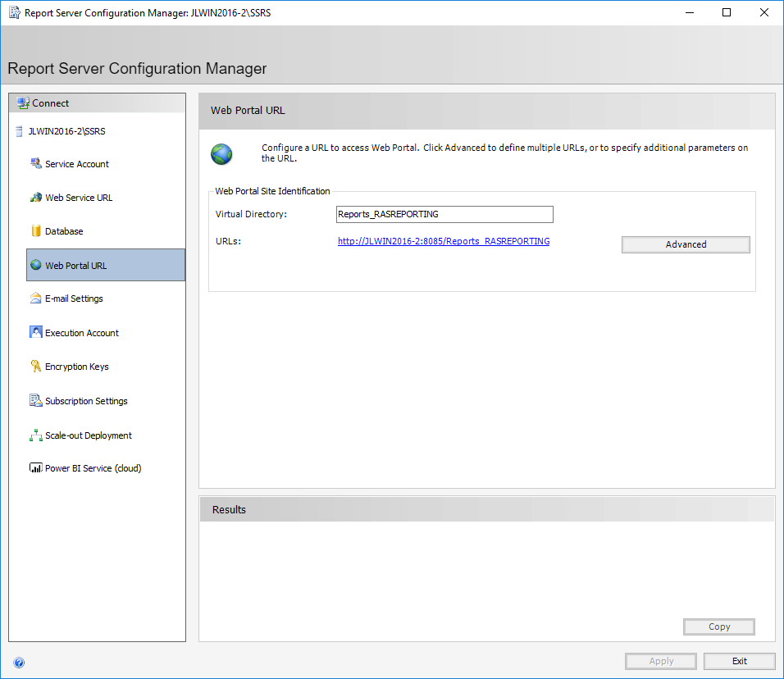Click into the Virtual Directory text field
Image resolution: width=784 pixels, height=679 pixels.
pos(444,214)
